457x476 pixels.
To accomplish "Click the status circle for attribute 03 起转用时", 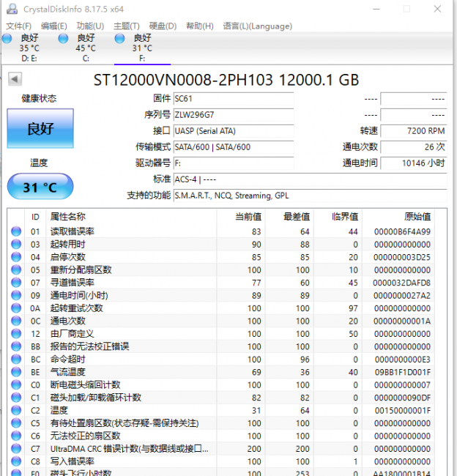I will click(16, 244).
